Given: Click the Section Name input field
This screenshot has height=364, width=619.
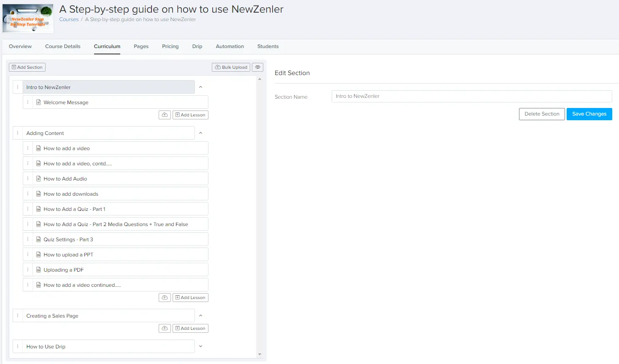Looking at the screenshot, I should click(x=471, y=96).
